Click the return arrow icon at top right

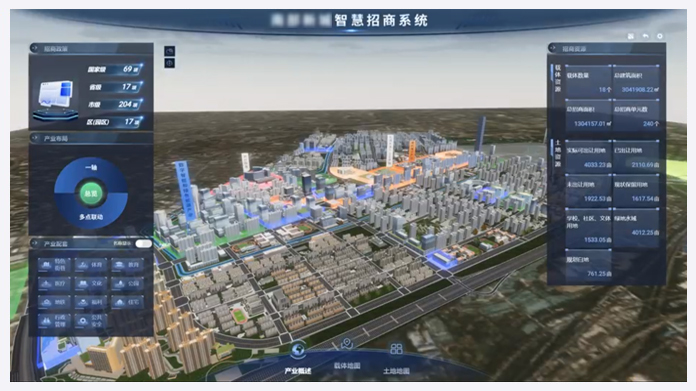tap(645, 36)
